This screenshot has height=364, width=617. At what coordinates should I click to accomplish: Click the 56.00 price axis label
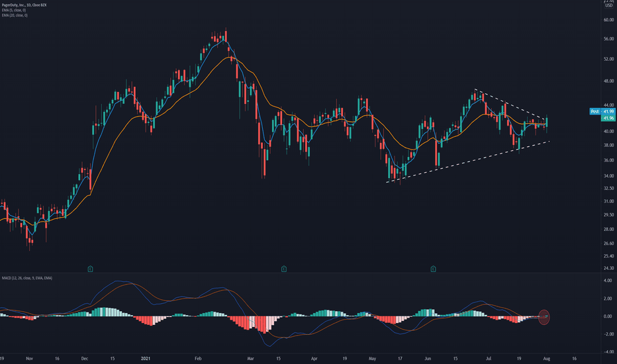608,39
